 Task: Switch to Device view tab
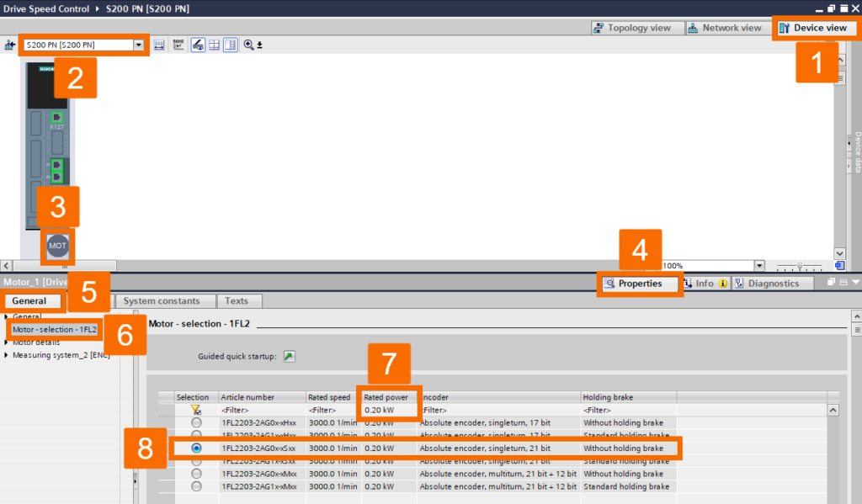(x=815, y=28)
